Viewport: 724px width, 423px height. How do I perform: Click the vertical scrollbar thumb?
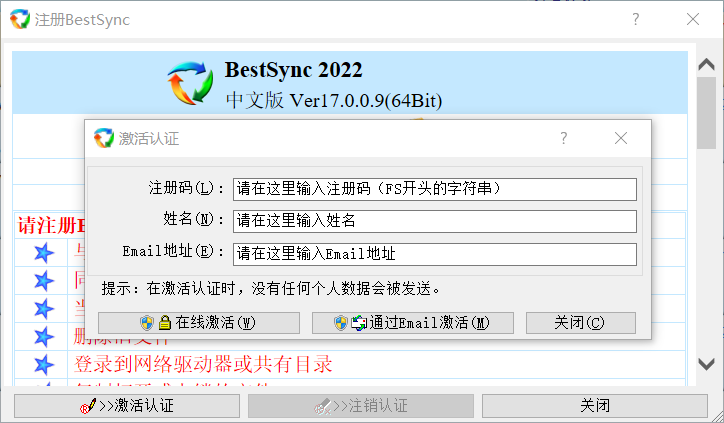click(706, 113)
